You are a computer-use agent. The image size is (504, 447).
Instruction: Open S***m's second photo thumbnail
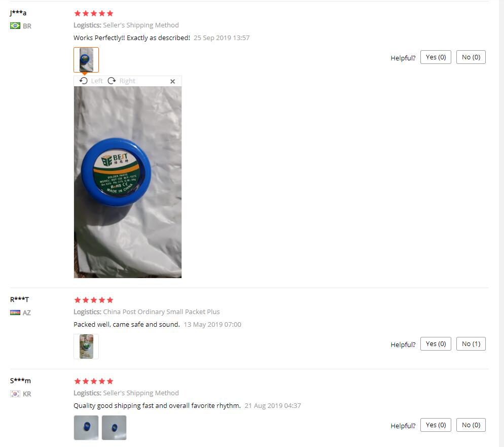(114, 428)
